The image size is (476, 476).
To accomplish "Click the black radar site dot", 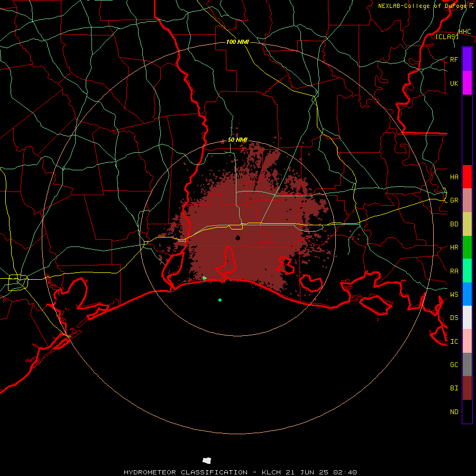I will (x=237, y=237).
